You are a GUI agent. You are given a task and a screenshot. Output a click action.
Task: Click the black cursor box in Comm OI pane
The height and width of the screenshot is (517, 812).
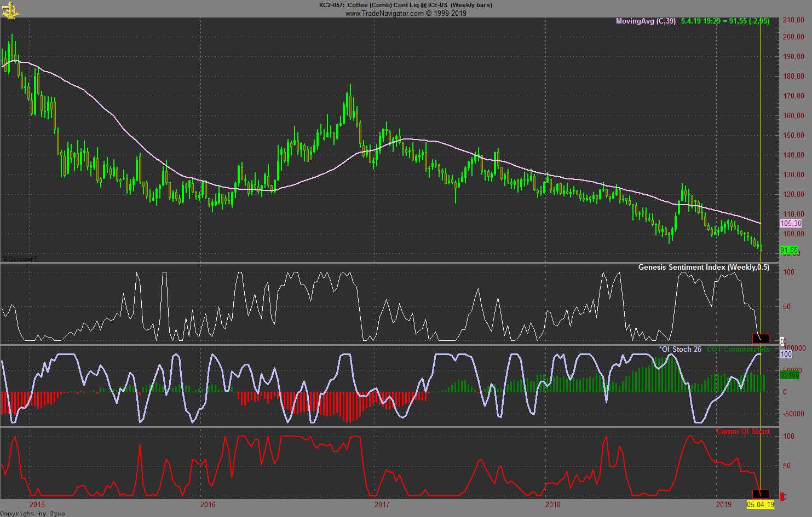click(x=761, y=495)
